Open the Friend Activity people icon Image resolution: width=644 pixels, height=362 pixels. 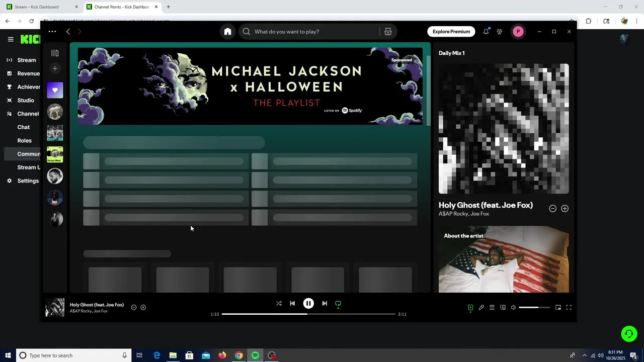coord(499,32)
